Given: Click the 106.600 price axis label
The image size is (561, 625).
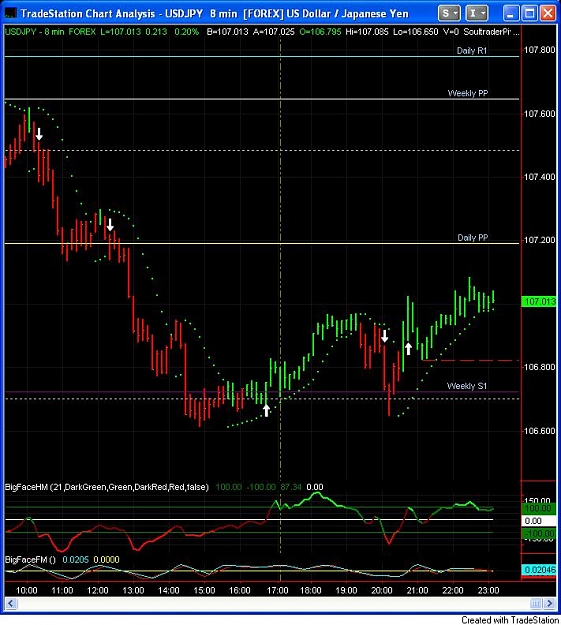Looking at the screenshot, I should 539,431.
